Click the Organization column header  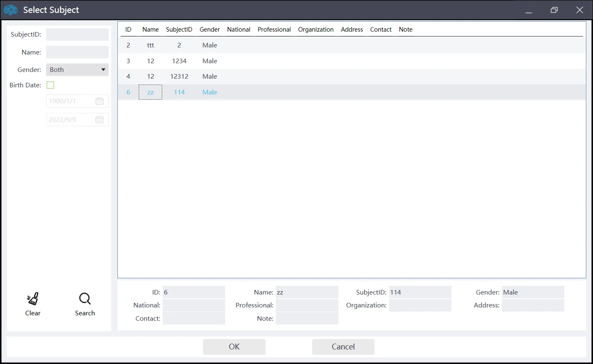click(x=315, y=30)
